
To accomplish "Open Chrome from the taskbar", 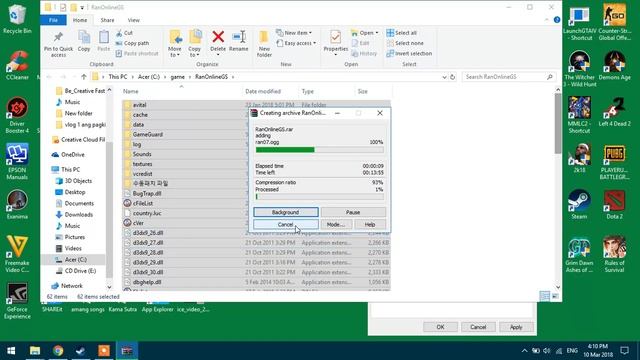I will [x=58, y=351].
